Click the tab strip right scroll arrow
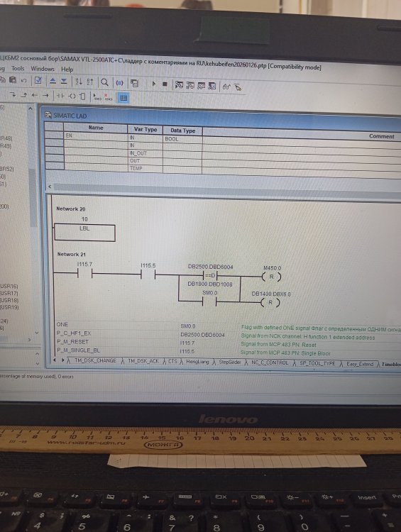 point(63,360)
